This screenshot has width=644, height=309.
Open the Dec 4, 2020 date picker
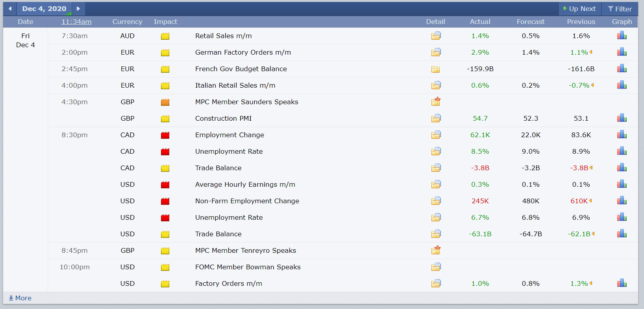pyautogui.click(x=44, y=9)
